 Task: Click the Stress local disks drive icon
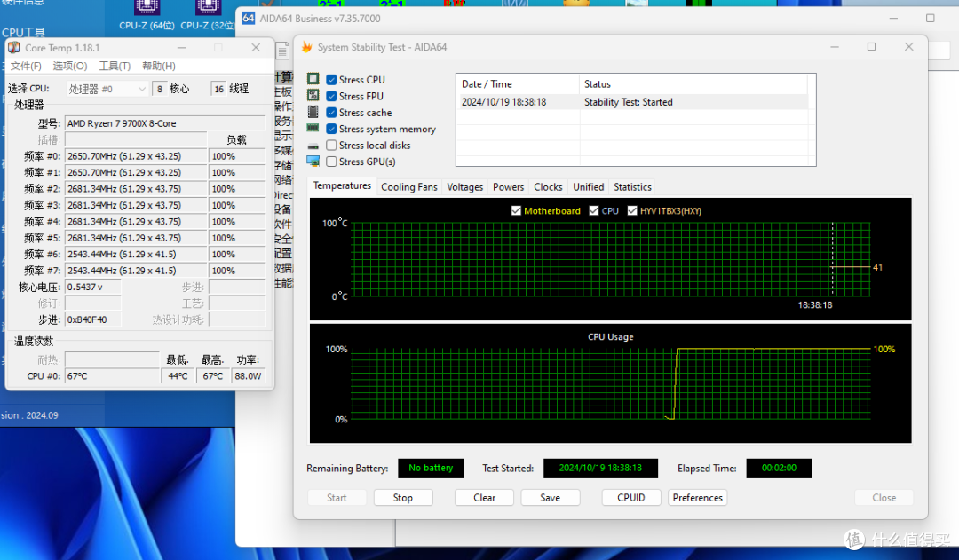(x=313, y=146)
